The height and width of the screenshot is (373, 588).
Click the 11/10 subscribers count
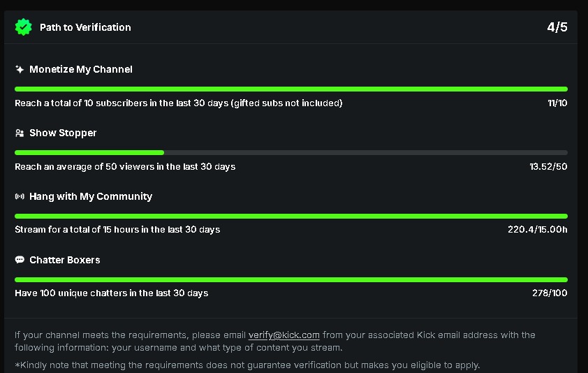point(557,103)
